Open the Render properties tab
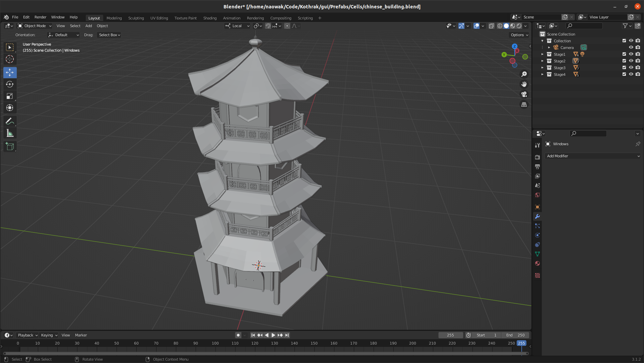The image size is (644, 363). tap(537, 157)
